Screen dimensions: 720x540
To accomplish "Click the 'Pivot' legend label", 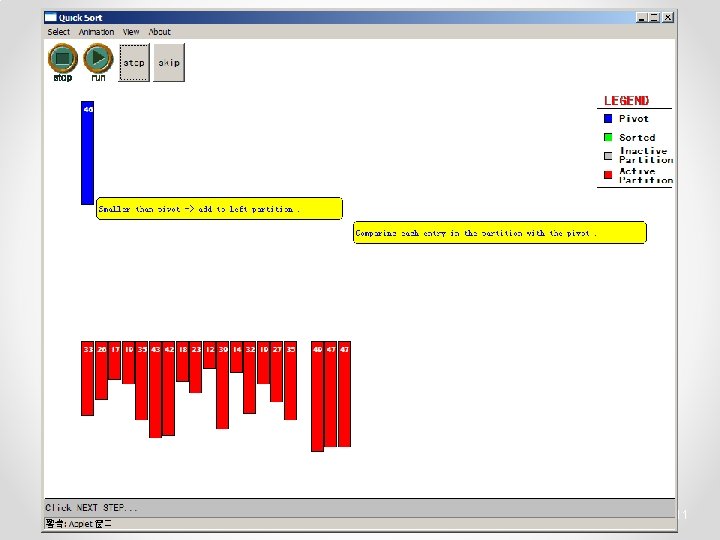I will [634, 118].
